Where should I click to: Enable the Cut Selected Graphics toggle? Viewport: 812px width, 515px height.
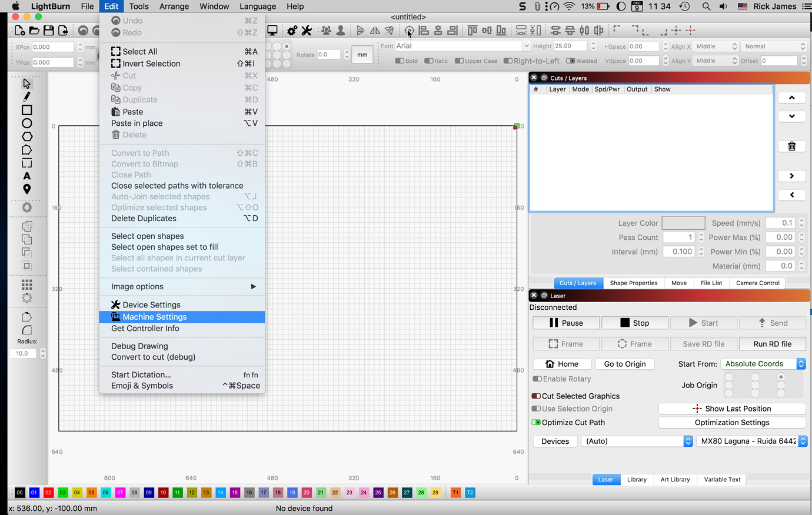pyautogui.click(x=536, y=396)
